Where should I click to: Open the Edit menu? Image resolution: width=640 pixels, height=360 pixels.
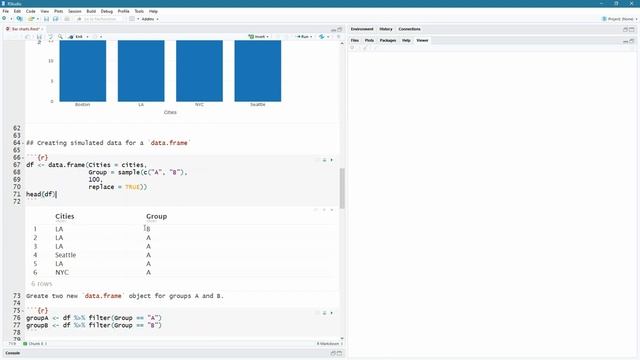pyautogui.click(x=17, y=11)
